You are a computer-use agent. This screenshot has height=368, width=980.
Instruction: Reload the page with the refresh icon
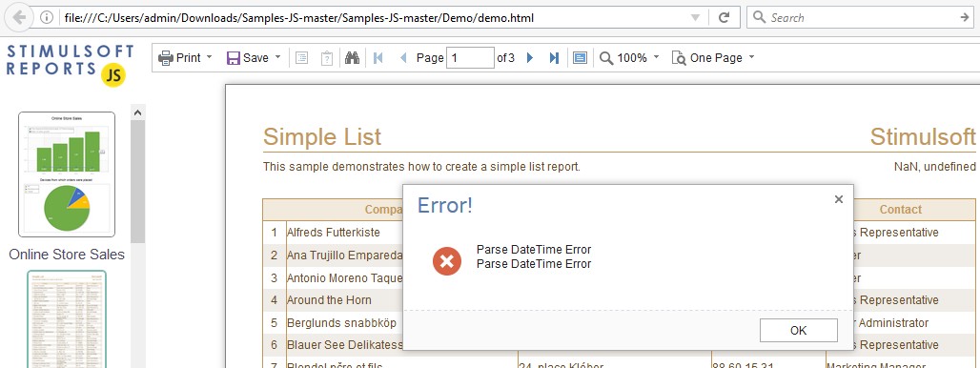724,17
